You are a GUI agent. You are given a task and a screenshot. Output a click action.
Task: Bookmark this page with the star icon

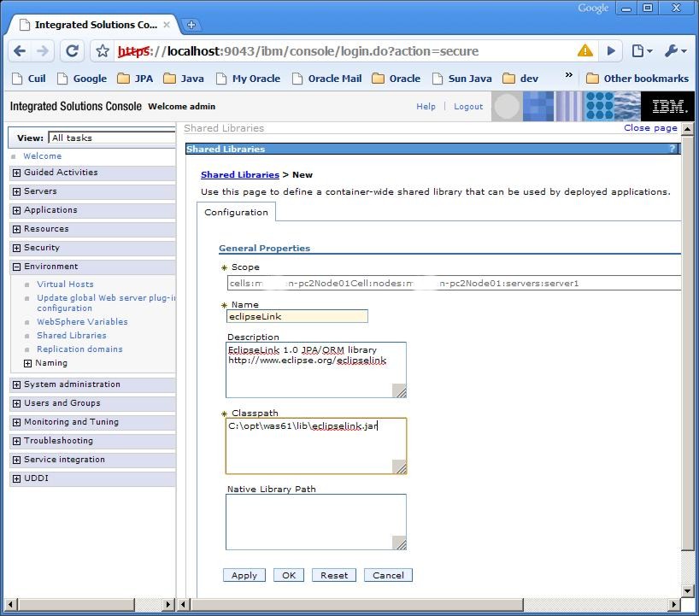[103, 51]
